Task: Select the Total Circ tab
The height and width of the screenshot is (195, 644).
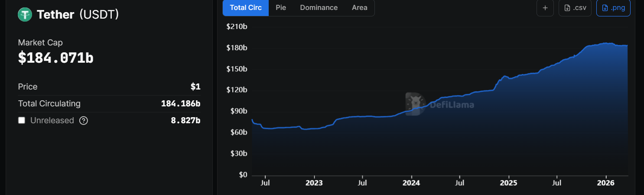Action: point(246,8)
